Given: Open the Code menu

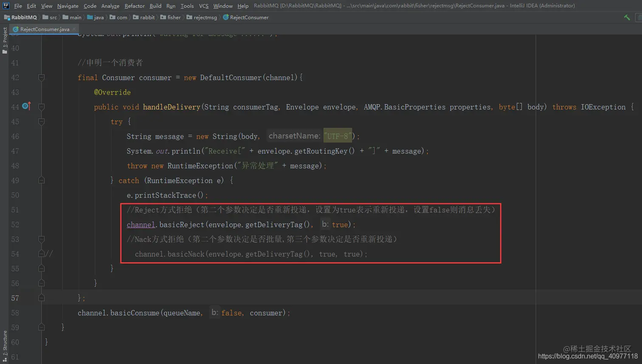Looking at the screenshot, I should coord(90,6).
